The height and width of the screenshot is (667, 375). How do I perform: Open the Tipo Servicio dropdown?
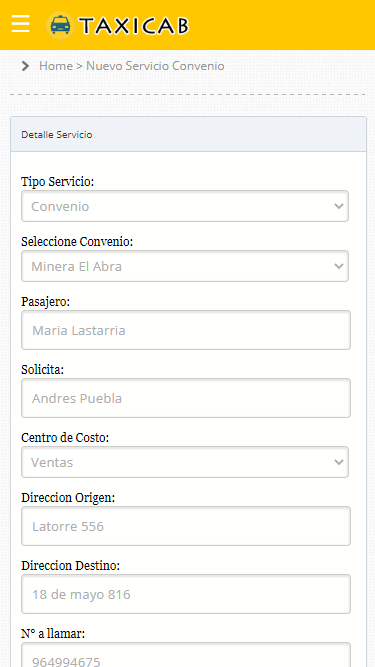point(185,206)
